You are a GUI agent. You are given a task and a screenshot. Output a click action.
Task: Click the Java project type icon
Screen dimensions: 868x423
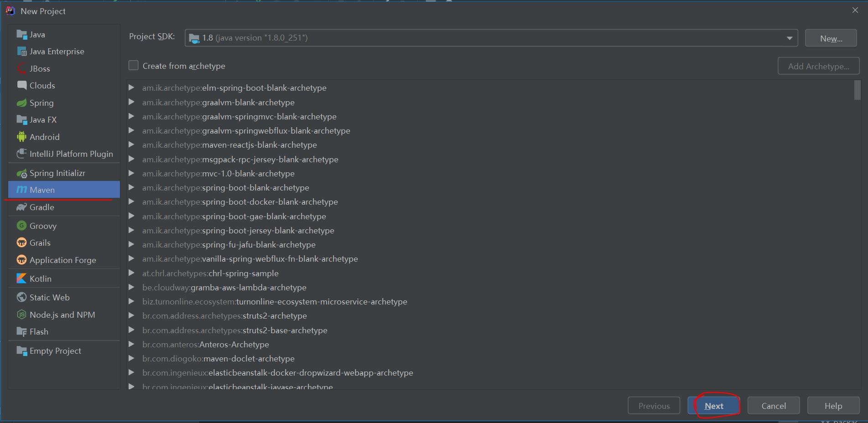click(x=21, y=35)
